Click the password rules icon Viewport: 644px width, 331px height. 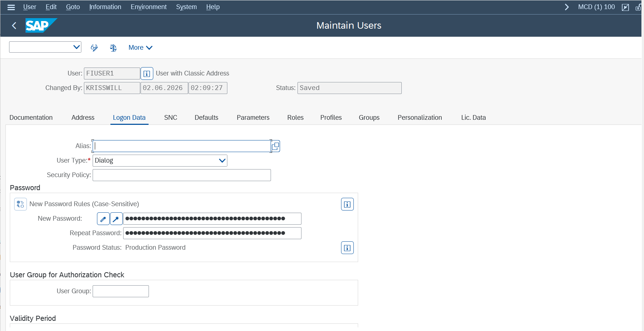point(20,204)
